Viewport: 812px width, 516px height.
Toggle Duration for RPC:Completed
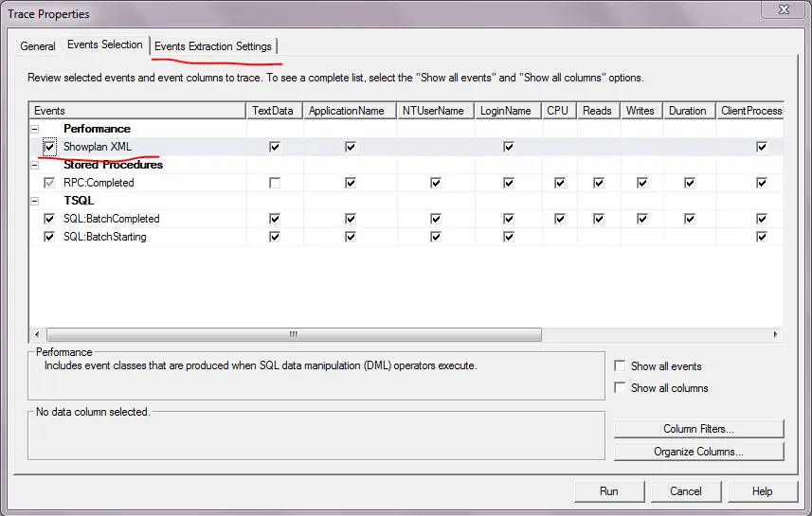[689, 183]
